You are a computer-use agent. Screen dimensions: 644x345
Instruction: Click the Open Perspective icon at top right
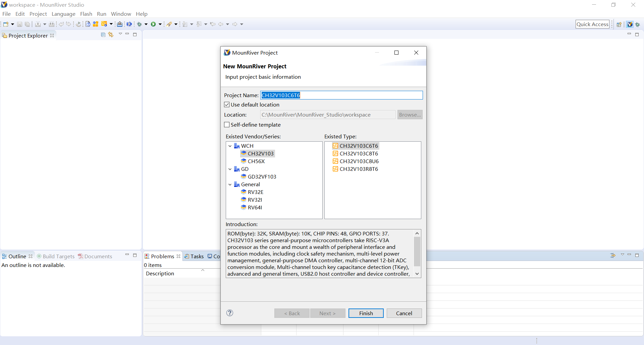[x=619, y=24]
